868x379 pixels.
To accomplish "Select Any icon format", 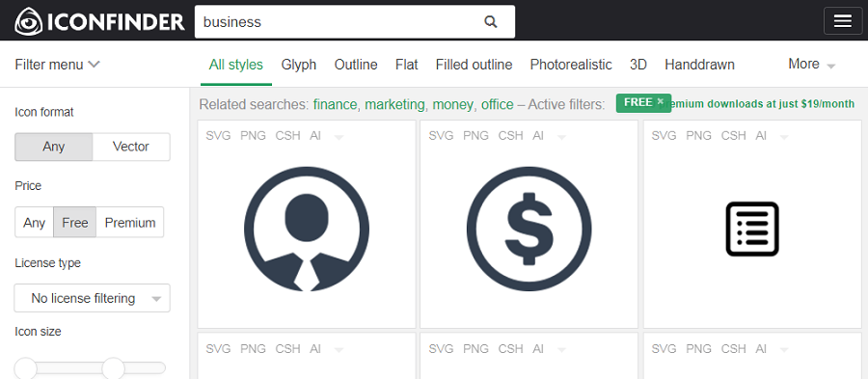I will tap(54, 147).
